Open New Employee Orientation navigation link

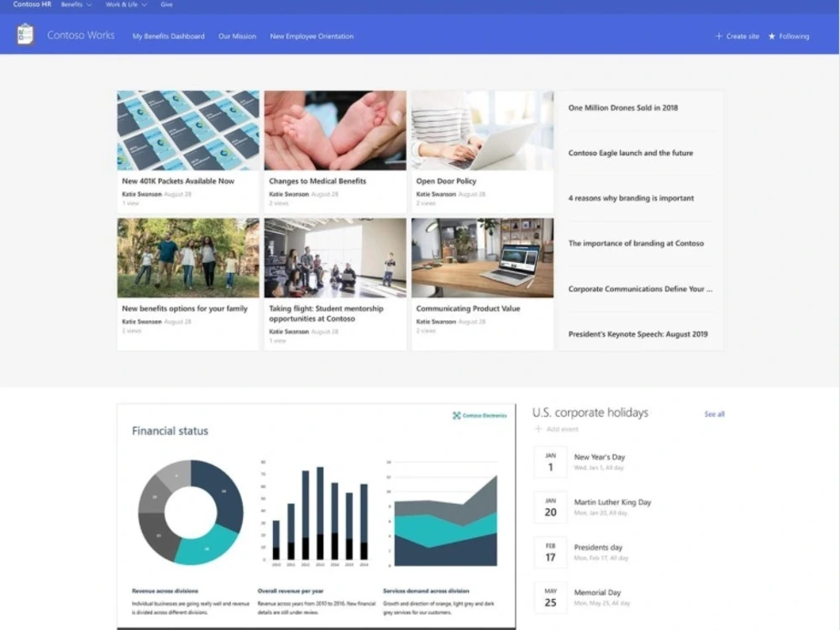[x=312, y=36]
